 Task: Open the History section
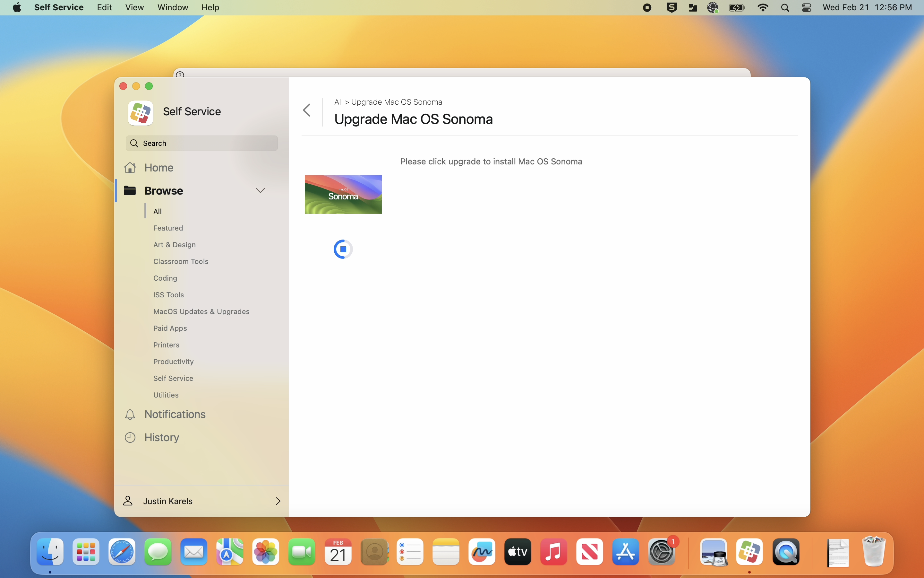point(161,437)
